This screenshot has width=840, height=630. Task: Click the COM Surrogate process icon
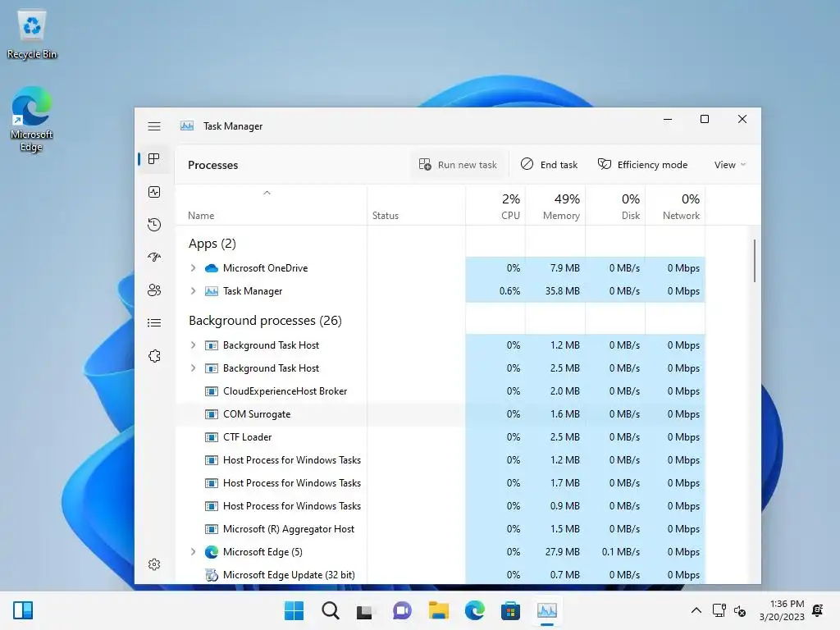tap(212, 414)
